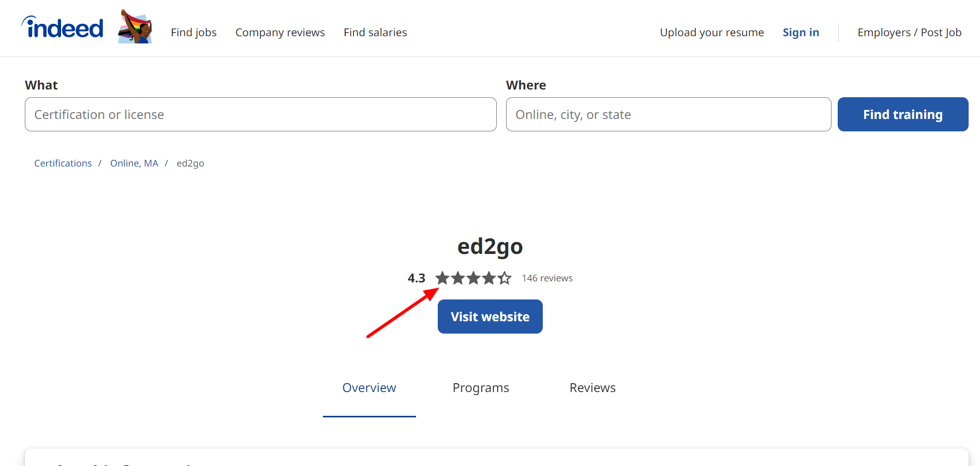Select the Overview tab

pyautogui.click(x=369, y=387)
